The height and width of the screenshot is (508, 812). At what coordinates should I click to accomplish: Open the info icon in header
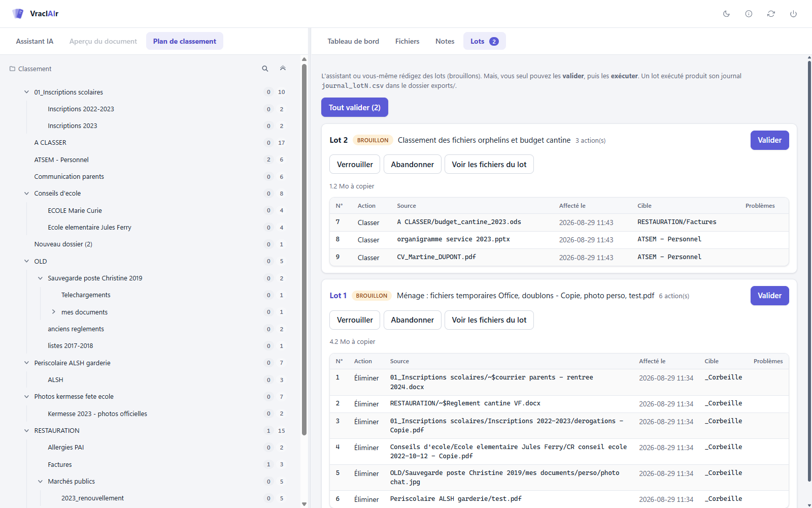coord(749,14)
